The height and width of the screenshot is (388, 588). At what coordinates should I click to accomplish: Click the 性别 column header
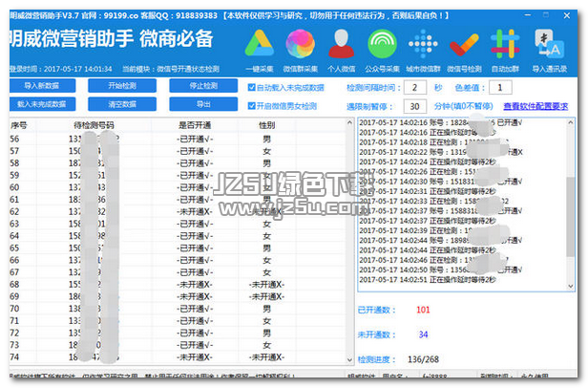pyautogui.click(x=266, y=125)
